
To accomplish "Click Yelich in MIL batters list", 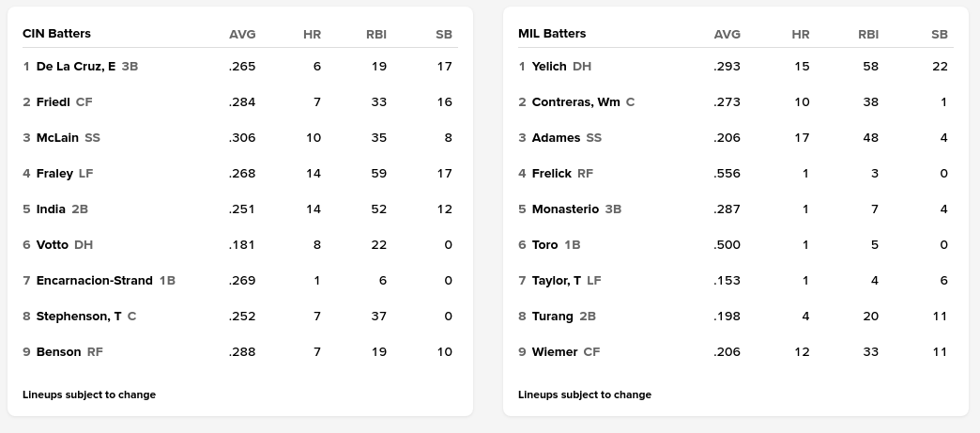I will pyautogui.click(x=549, y=67).
